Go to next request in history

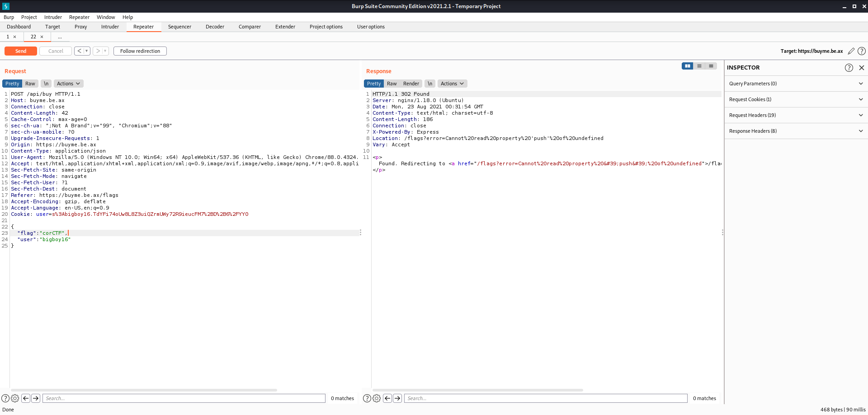[x=98, y=51]
